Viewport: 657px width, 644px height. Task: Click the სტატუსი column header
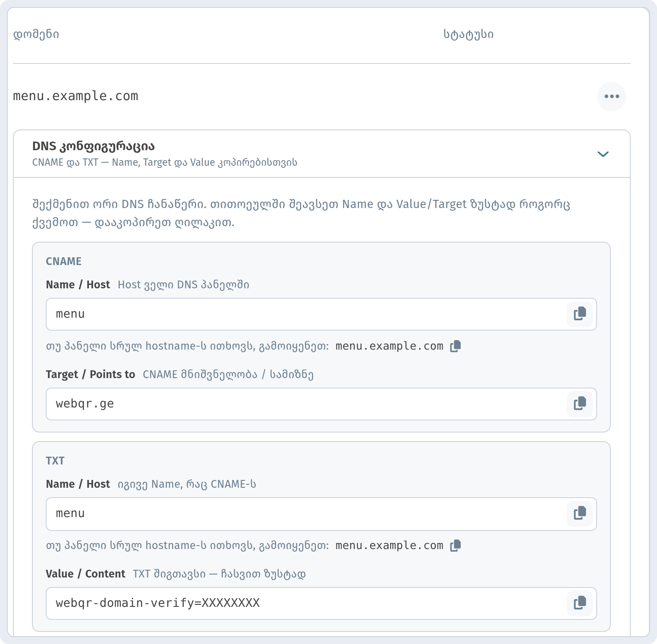point(468,34)
